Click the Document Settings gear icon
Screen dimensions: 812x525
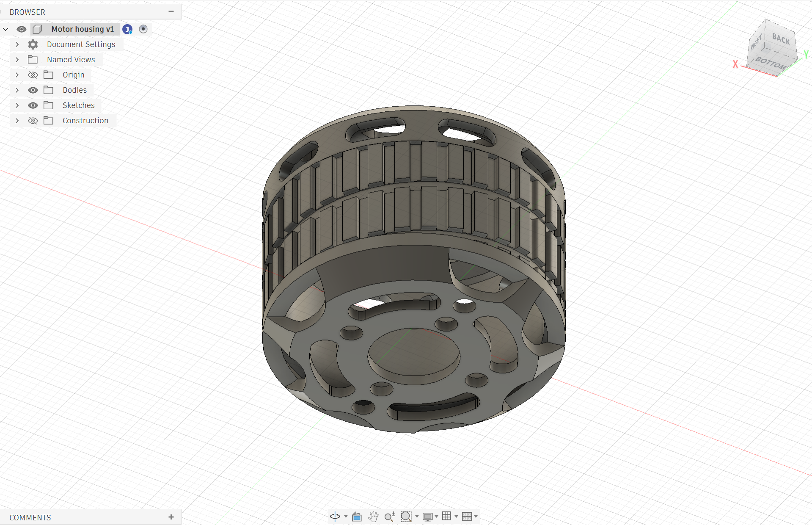point(33,44)
